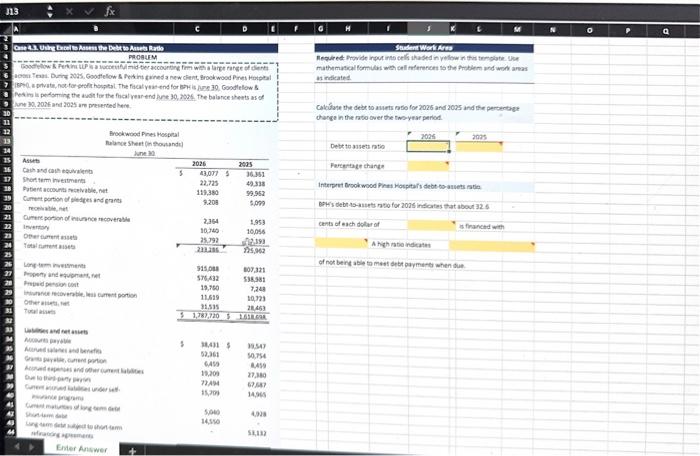Select the yellow 2026 Debt to assets ratio cell

click(x=428, y=146)
